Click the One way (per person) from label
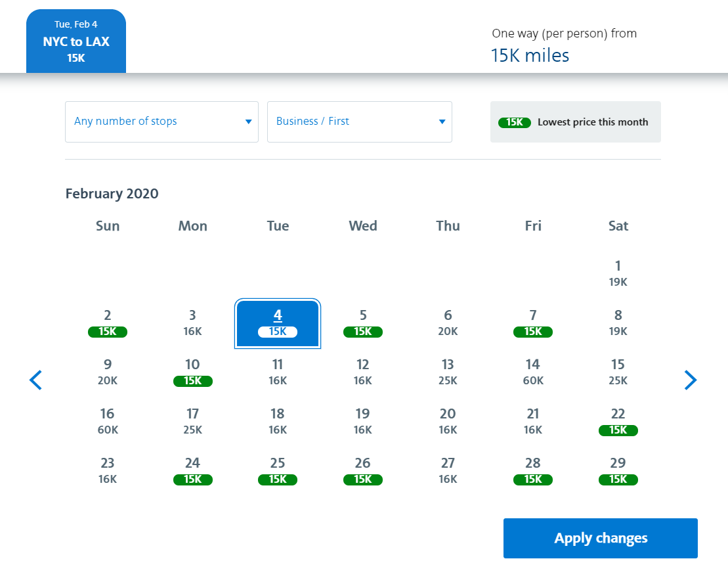The image size is (728, 561). [564, 34]
